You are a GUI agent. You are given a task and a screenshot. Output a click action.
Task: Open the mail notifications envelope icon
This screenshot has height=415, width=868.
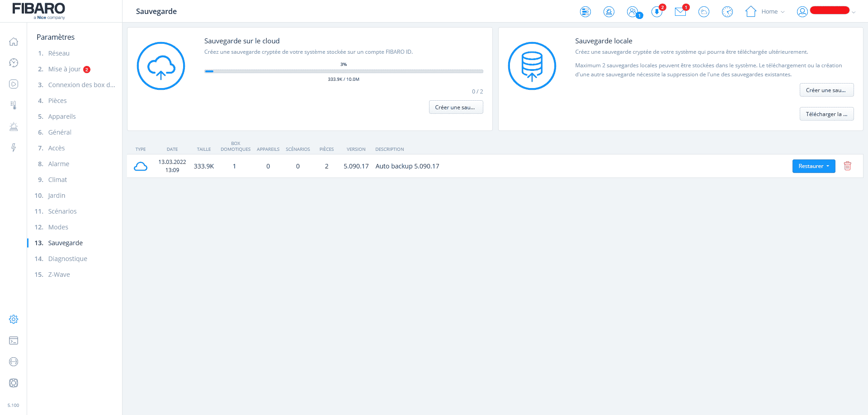[680, 12]
